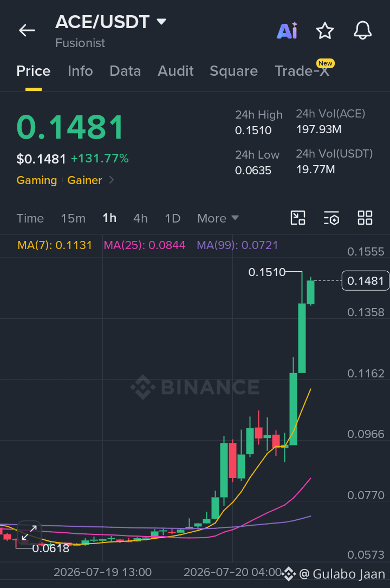Select the Time chart view
Viewport: 390px width, 588px height.
pyautogui.click(x=30, y=218)
